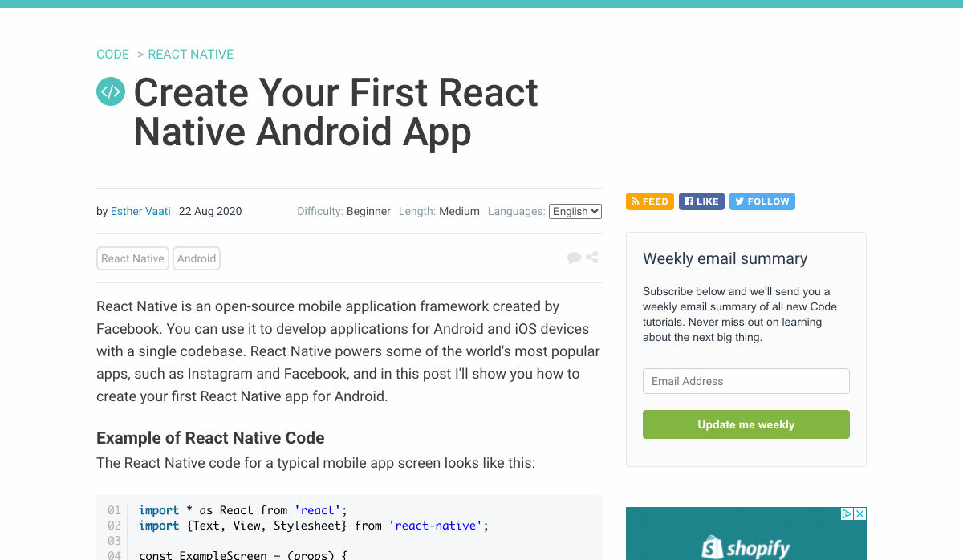Click the Shopify bag logo
The height and width of the screenshot is (560, 963).
click(713, 547)
